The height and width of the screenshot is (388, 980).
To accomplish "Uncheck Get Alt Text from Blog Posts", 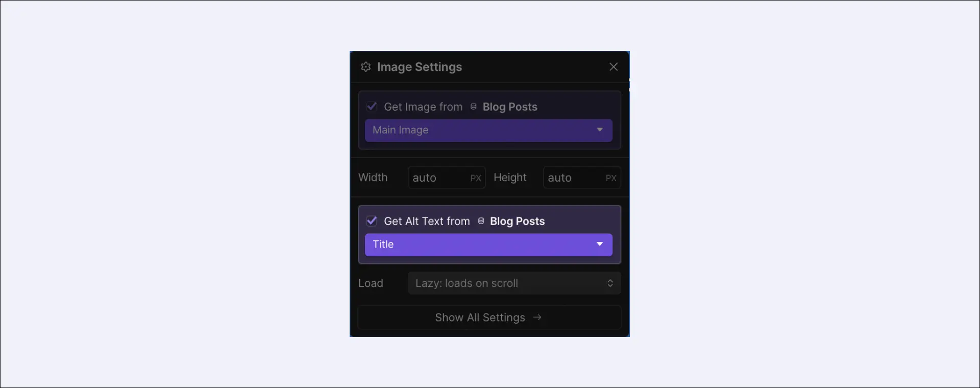I will (372, 221).
